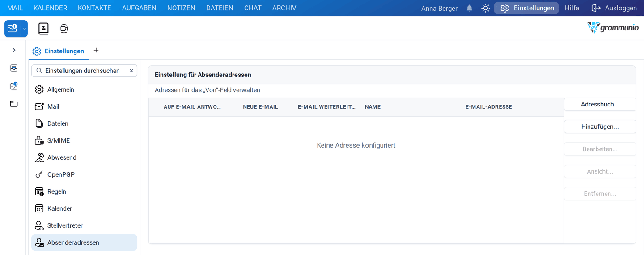Open OpenPGP settings category
Viewport: 644px width, 255px height.
[x=84, y=174]
